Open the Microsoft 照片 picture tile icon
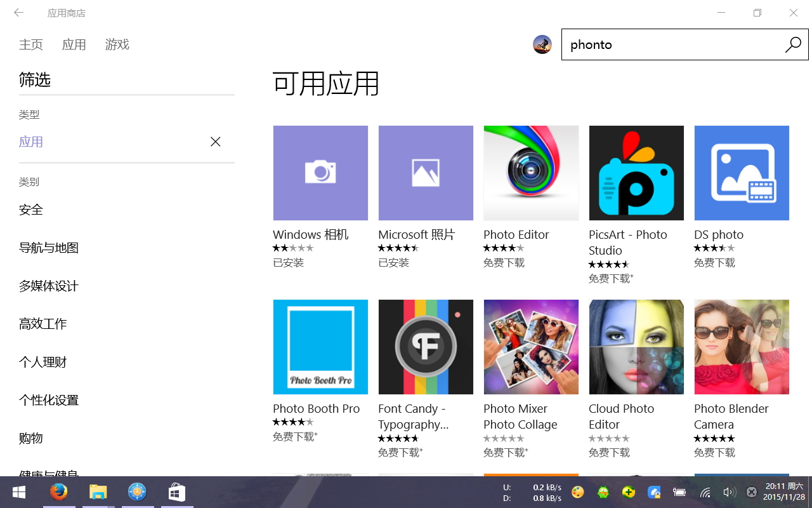The height and width of the screenshot is (508, 812). (426, 173)
